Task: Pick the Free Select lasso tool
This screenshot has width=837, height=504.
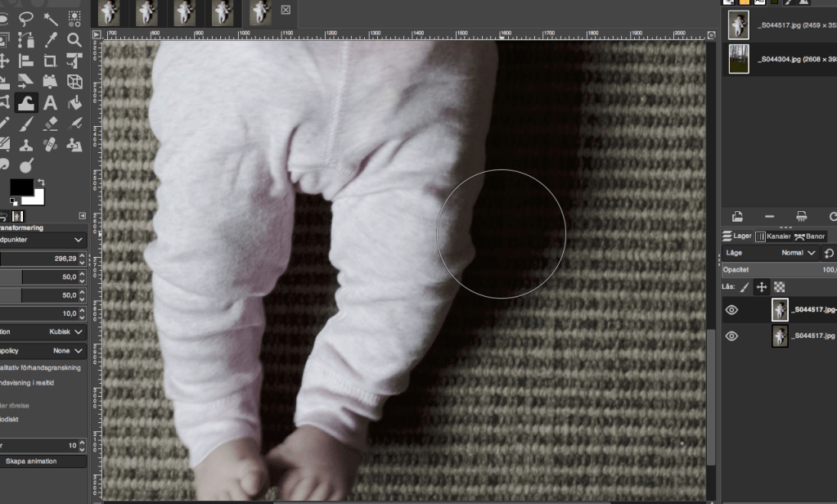Action: click(x=26, y=18)
